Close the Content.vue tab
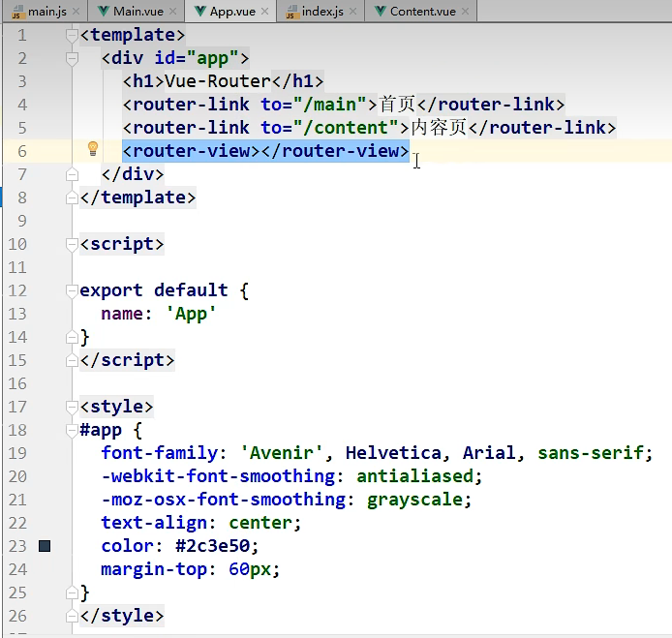 pos(465,12)
